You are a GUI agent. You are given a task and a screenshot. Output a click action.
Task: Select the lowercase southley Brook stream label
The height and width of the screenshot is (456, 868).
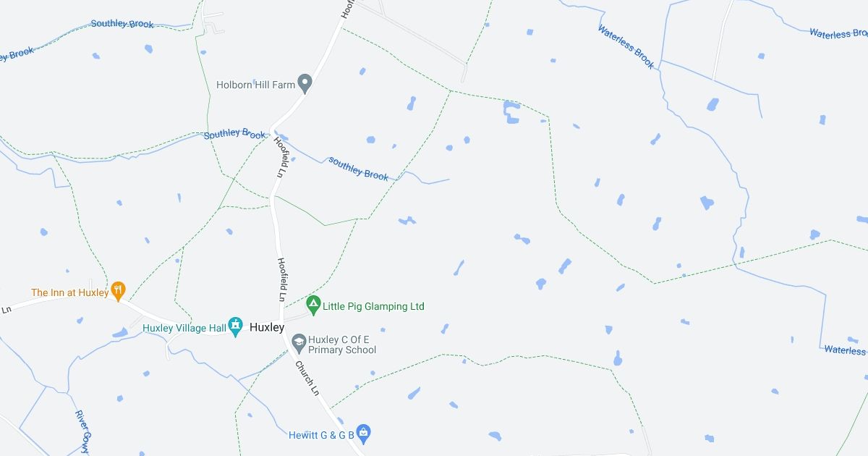pos(359,169)
